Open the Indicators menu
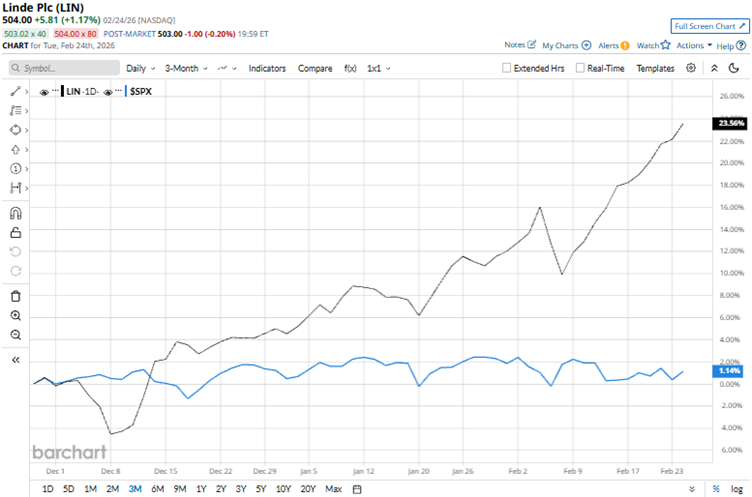The image size is (752, 497). pos(267,68)
